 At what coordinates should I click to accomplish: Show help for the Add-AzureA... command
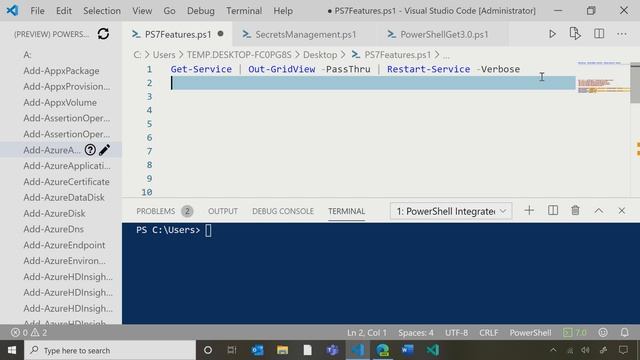pyautogui.click(x=90, y=150)
